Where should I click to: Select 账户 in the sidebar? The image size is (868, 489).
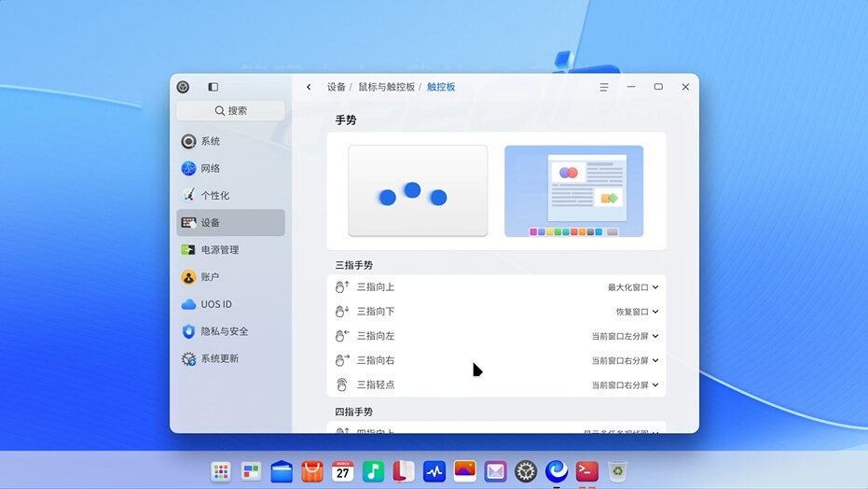(x=211, y=277)
